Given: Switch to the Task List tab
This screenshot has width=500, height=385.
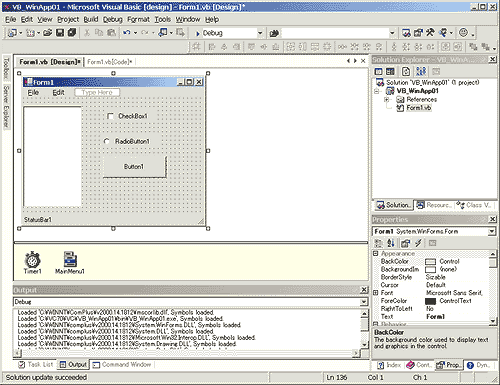Looking at the screenshot, I should (36, 365).
